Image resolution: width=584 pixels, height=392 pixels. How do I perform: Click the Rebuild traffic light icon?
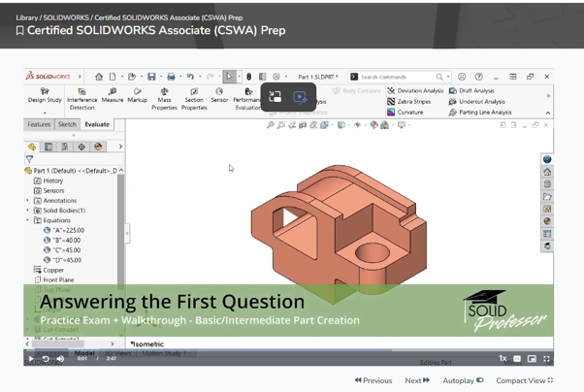click(248, 77)
